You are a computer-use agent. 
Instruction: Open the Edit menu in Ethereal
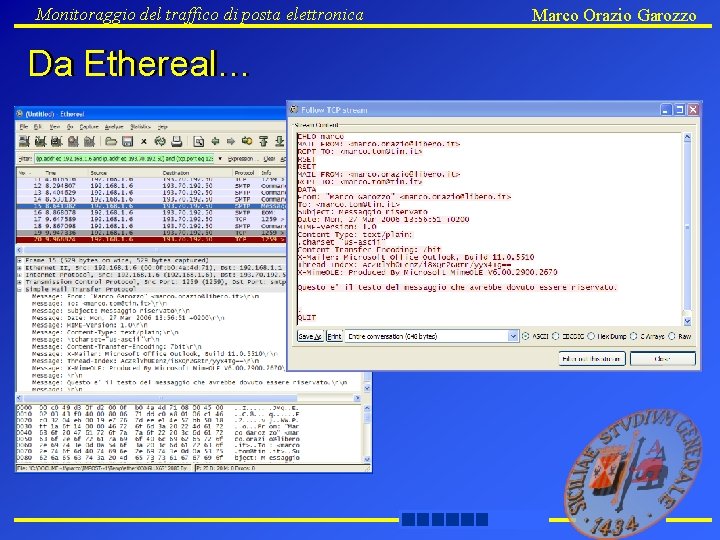(38, 127)
